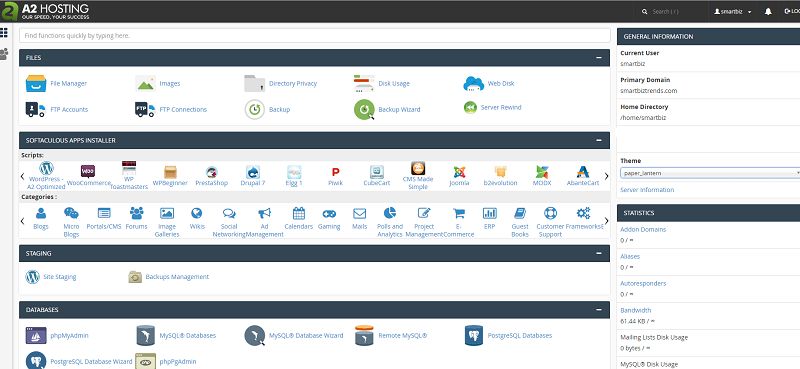Open Web Disk cloud icon

pyautogui.click(x=473, y=83)
